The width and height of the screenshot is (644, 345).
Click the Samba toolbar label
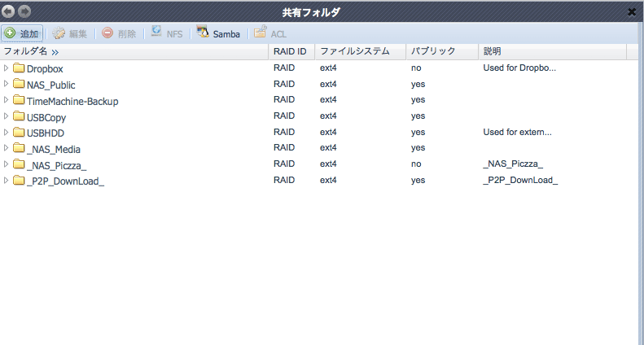pyautogui.click(x=226, y=34)
